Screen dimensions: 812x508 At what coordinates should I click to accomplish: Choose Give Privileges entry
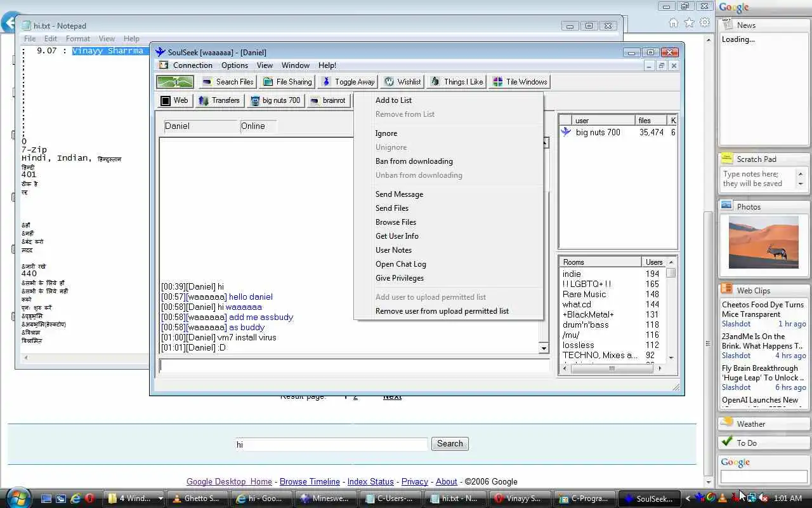pos(400,278)
